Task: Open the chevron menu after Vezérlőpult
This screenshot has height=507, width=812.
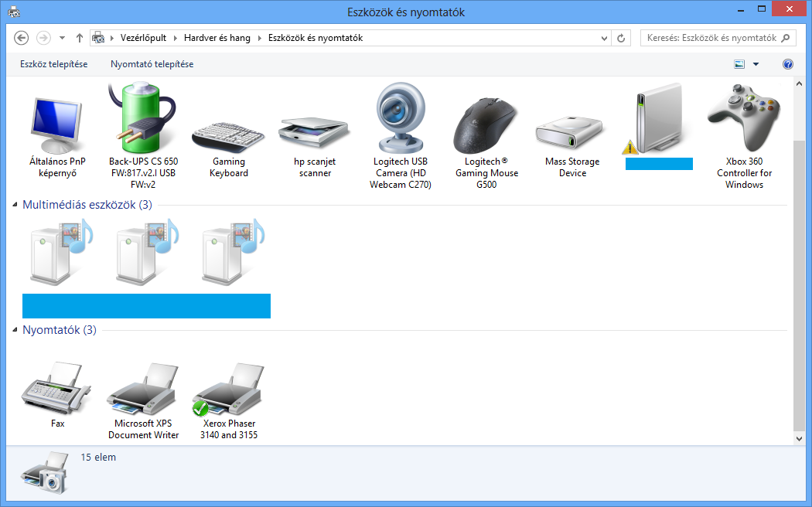Action: [x=175, y=38]
